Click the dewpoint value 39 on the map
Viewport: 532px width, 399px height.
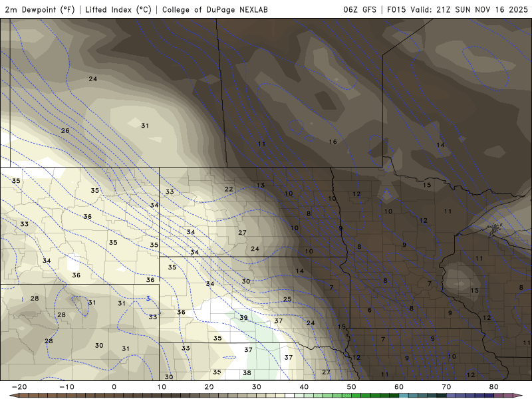click(243, 318)
